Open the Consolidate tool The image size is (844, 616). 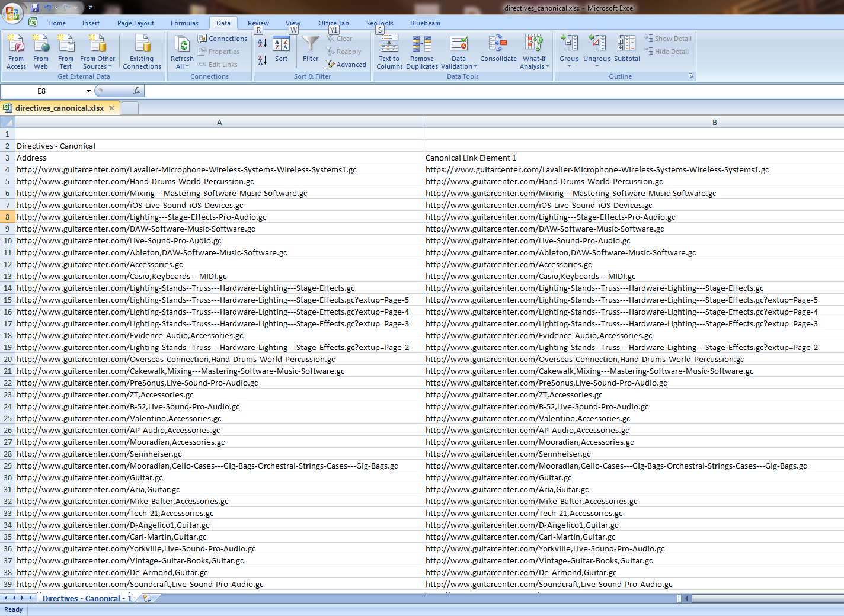(498, 49)
